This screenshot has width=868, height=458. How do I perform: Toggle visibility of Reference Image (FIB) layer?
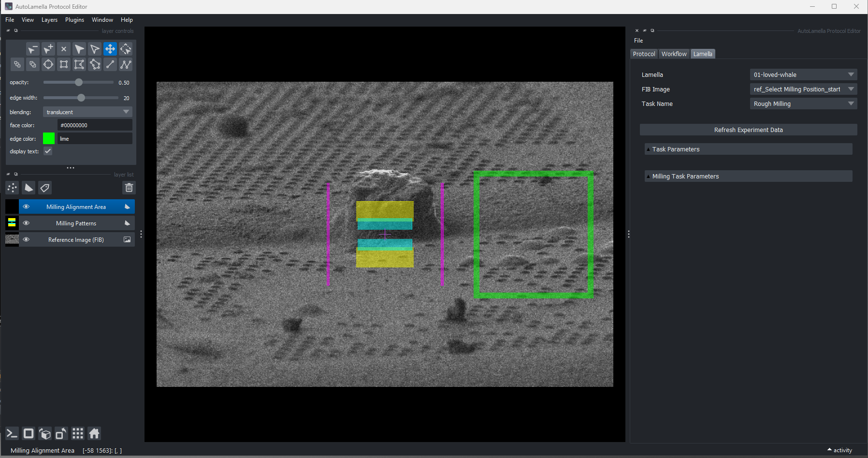click(x=26, y=239)
